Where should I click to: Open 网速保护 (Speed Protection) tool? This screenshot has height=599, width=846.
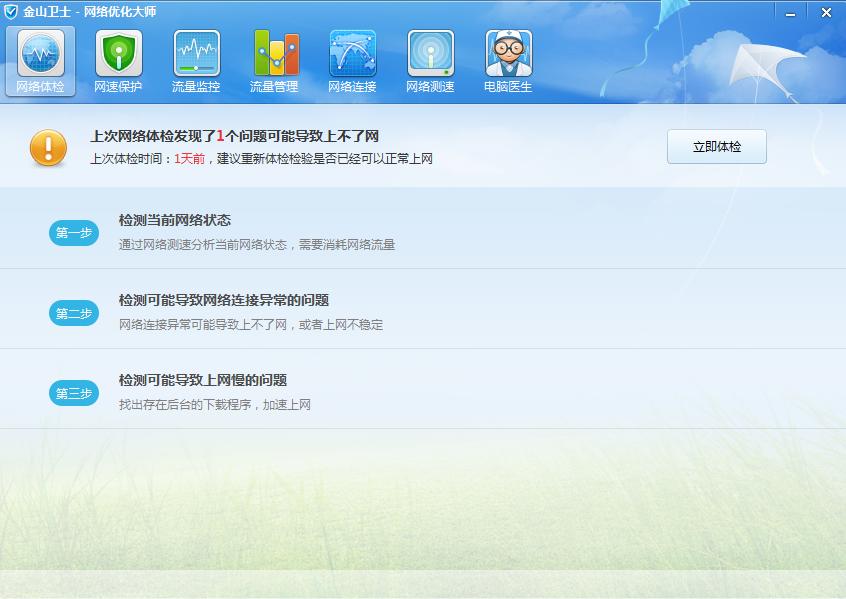[x=118, y=58]
